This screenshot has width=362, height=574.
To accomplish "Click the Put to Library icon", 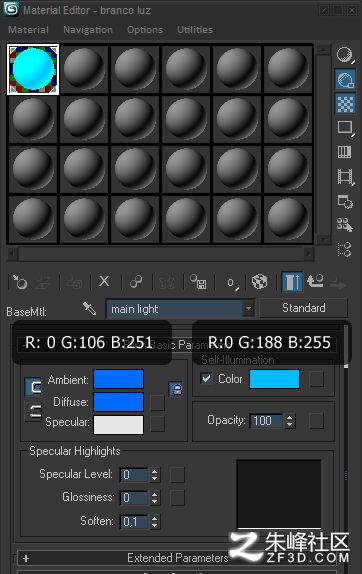I will [x=198, y=282].
